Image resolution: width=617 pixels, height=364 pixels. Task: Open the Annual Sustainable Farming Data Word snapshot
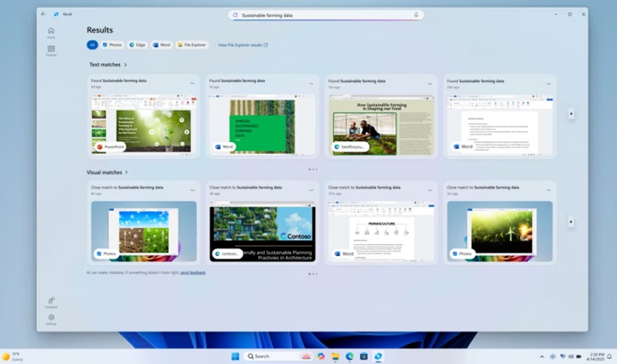pos(262,124)
